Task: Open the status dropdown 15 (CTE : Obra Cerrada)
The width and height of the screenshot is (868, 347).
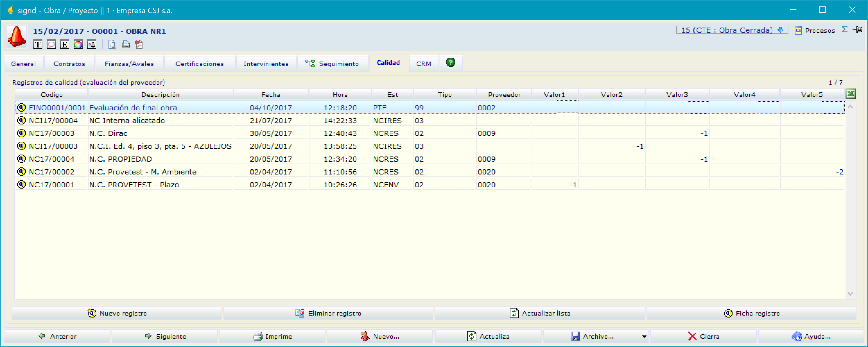Action: (x=732, y=30)
